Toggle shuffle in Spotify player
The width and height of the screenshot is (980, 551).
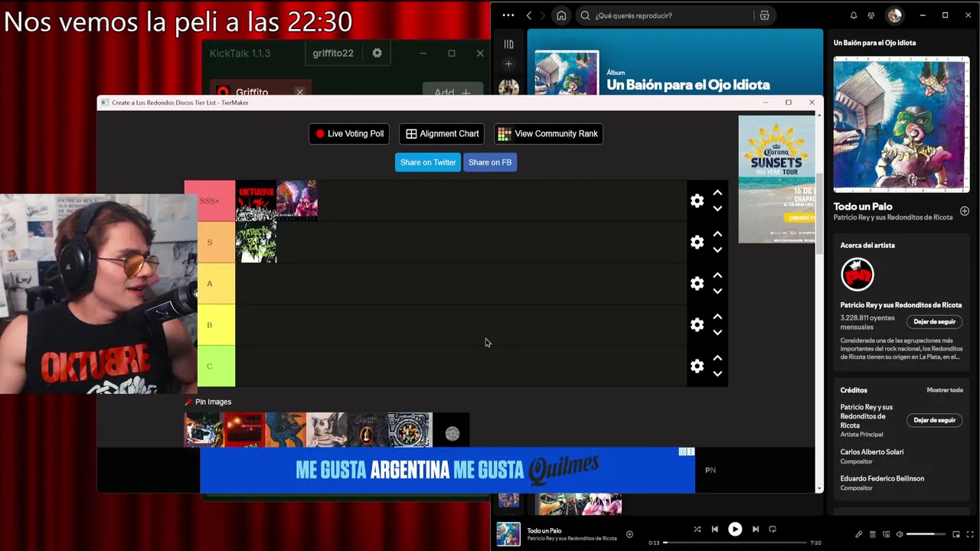click(697, 529)
